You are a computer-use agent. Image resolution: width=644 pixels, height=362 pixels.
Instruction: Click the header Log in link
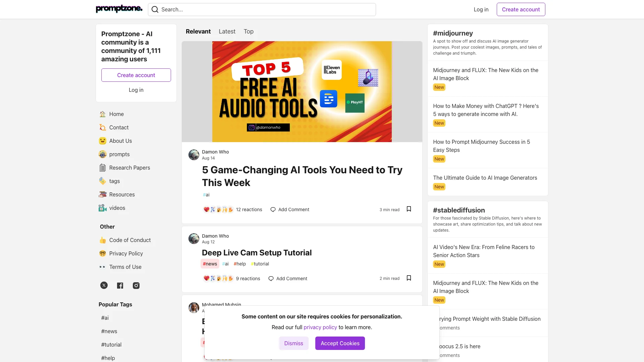(481, 9)
